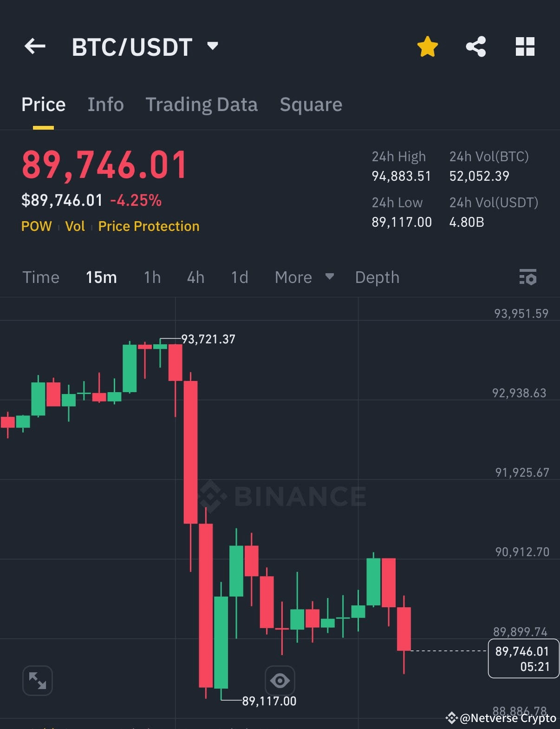Image resolution: width=560 pixels, height=729 pixels.
Task: Select the 15m candle interval
Action: pyautogui.click(x=101, y=277)
